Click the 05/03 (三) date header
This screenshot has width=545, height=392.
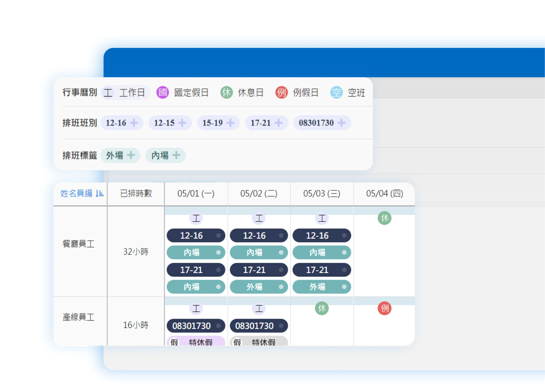(322, 193)
